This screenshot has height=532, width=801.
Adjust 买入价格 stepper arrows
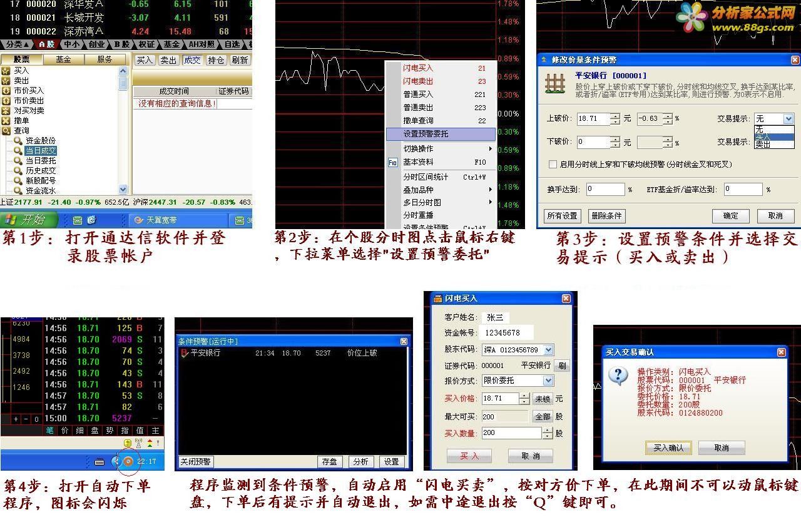click(x=524, y=399)
